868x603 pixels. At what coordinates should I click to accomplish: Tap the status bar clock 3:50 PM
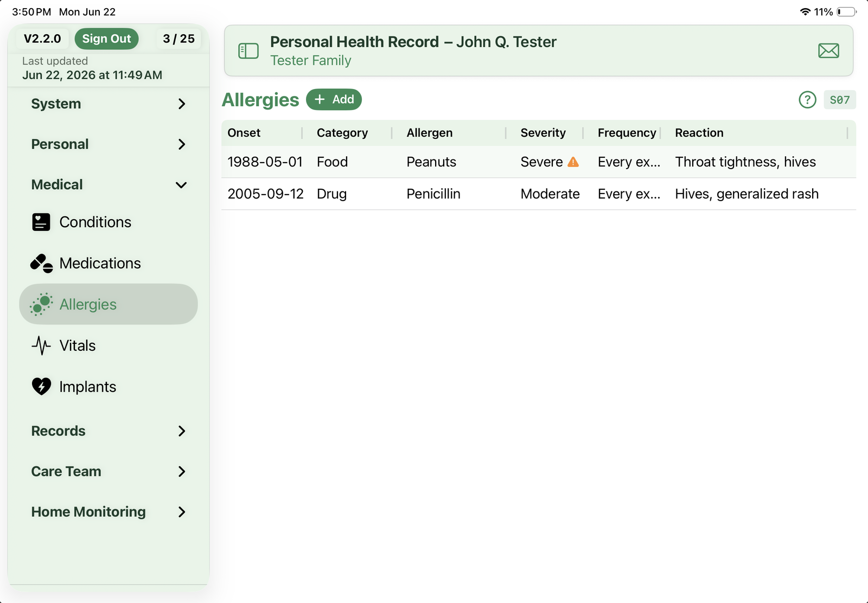(x=31, y=12)
